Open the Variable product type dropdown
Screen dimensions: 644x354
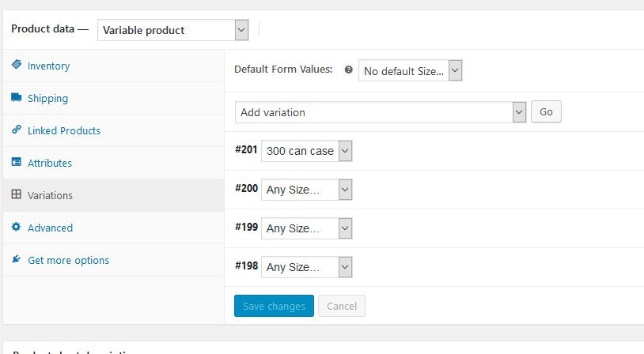[173, 30]
